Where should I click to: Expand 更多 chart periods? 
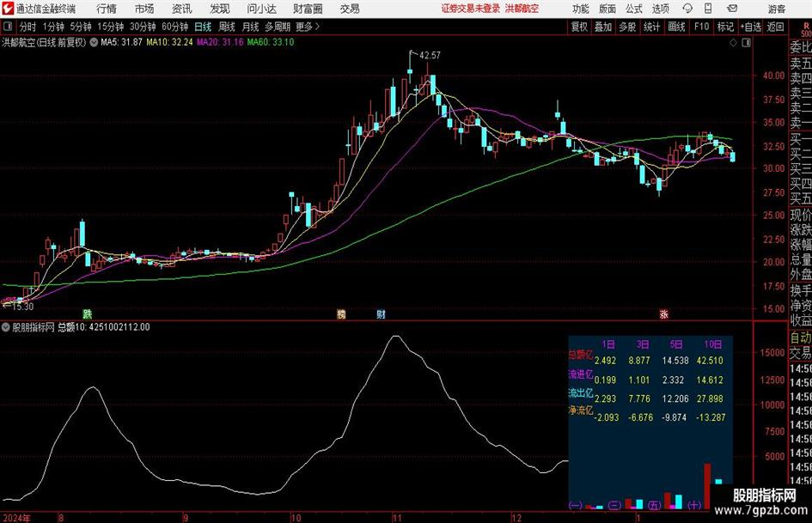click(308, 27)
